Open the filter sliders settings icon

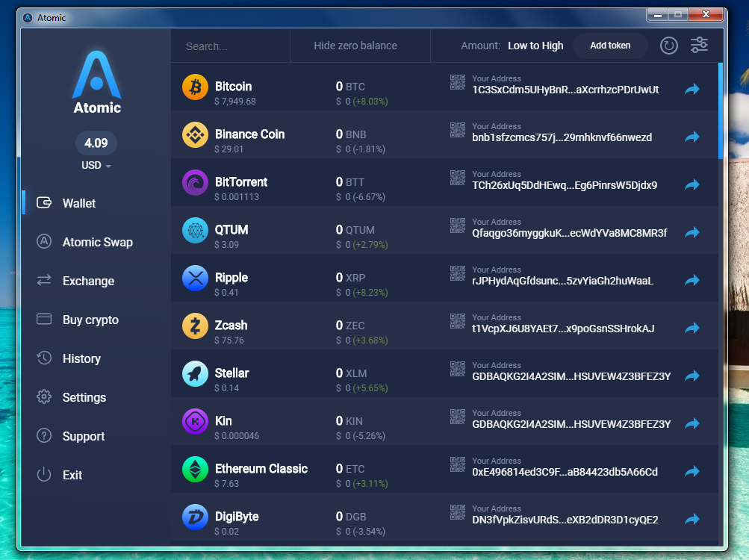(699, 46)
